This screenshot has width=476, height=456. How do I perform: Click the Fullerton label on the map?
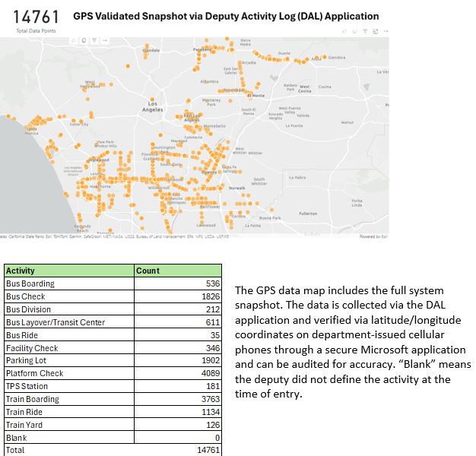(308, 214)
